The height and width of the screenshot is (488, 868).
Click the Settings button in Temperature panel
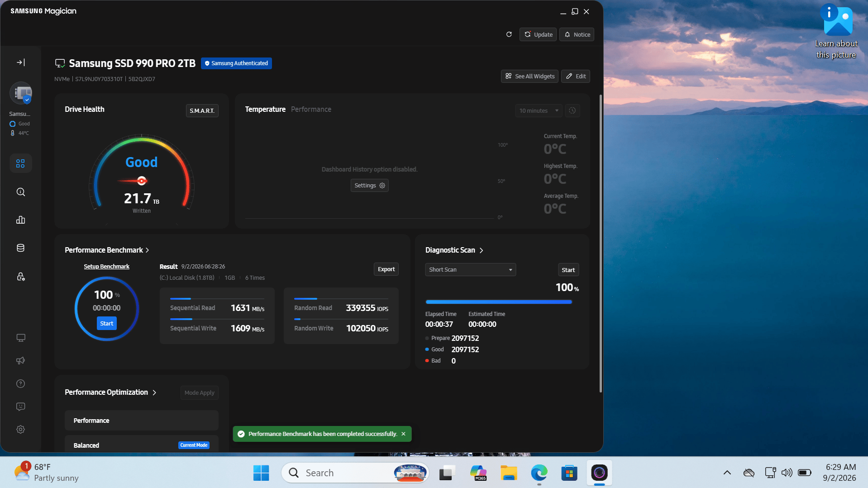[x=370, y=186]
